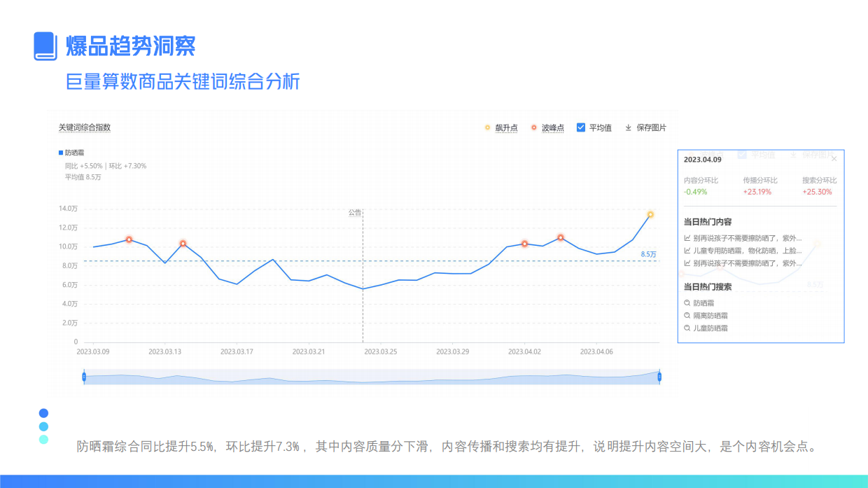Image resolution: width=868 pixels, height=488 pixels.
Task: Click the trend icon beside 儿童专用防晒霜 content item
Action: (686, 251)
